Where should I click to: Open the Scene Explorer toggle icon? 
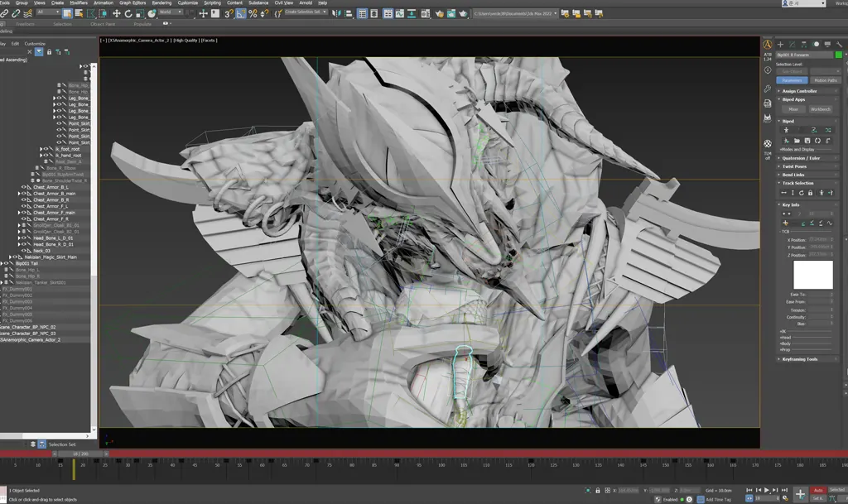pos(363,13)
